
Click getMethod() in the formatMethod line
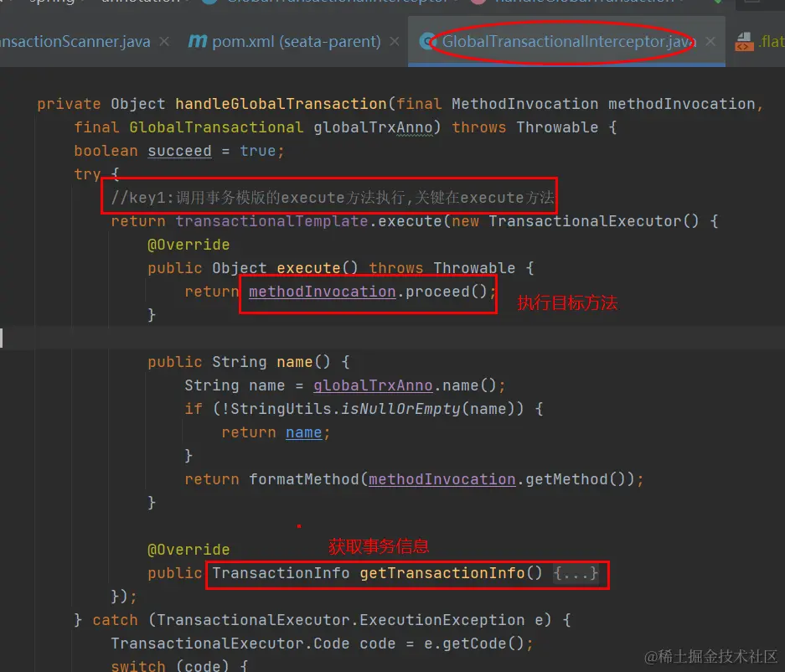[576, 479]
